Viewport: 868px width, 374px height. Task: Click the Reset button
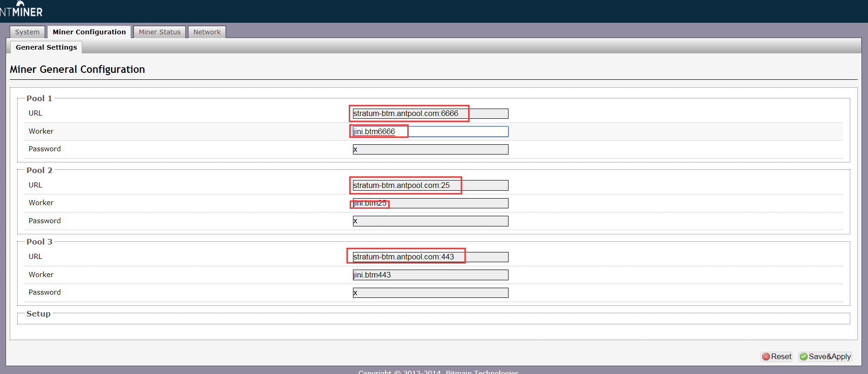point(777,356)
